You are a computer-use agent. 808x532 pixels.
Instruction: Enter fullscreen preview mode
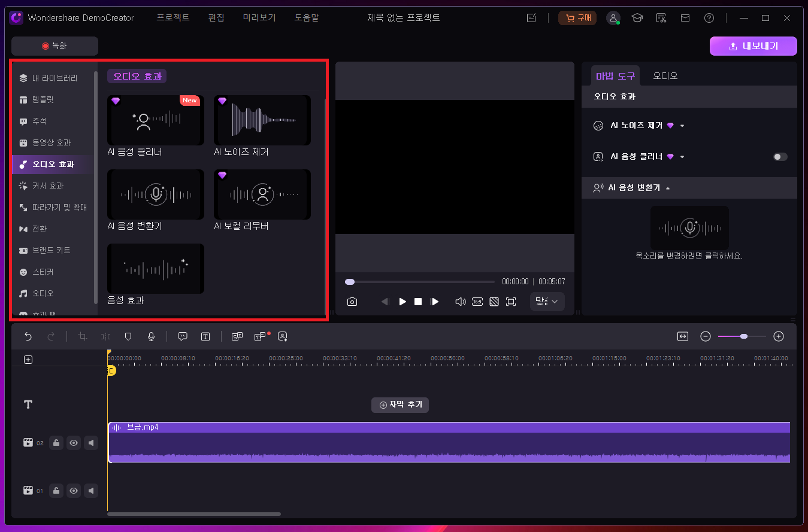[511, 302]
